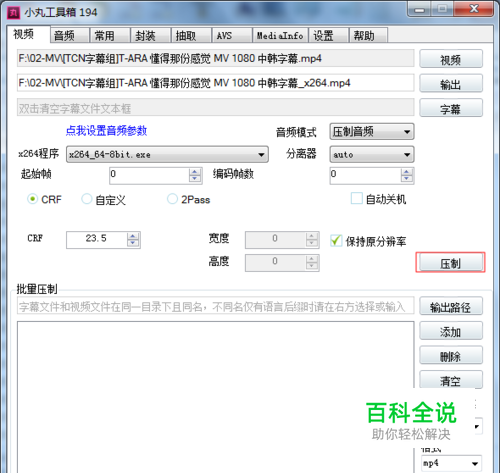Click the CRF 23.5 value field
Viewport: 500px width, 473px height.
96,240
